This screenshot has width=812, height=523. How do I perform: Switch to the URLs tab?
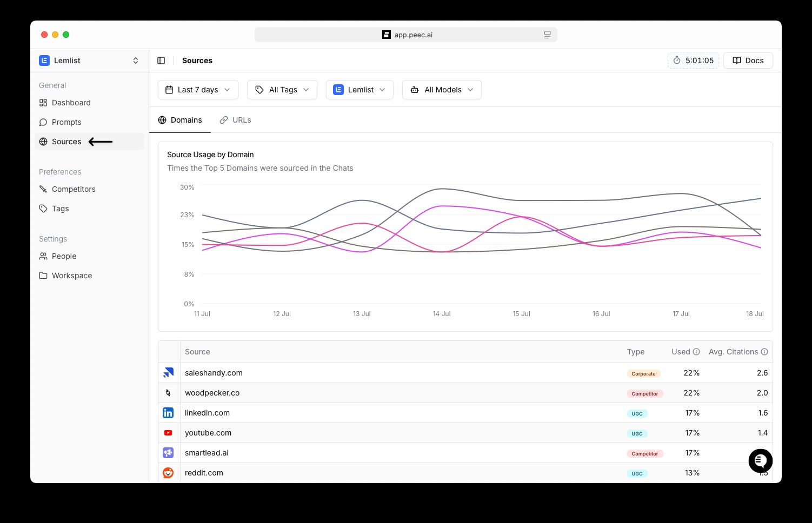coord(236,120)
